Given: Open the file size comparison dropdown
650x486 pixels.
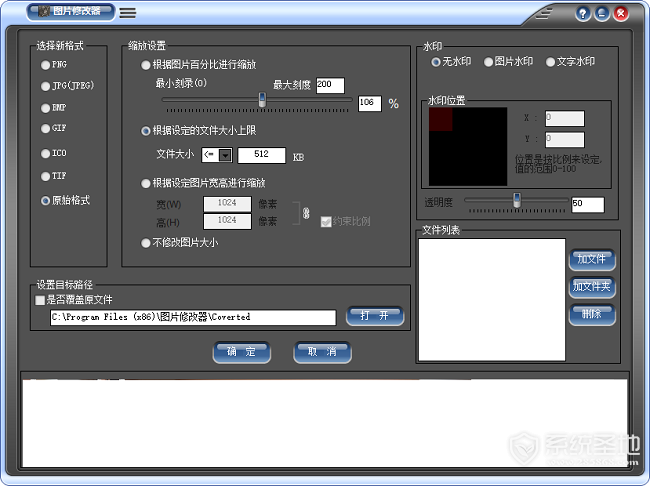Looking at the screenshot, I should (225, 156).
